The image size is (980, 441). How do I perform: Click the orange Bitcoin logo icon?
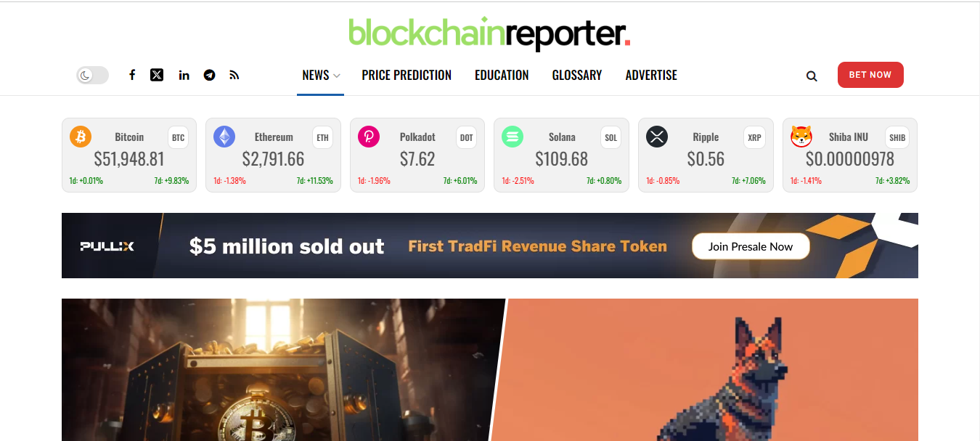81,137
